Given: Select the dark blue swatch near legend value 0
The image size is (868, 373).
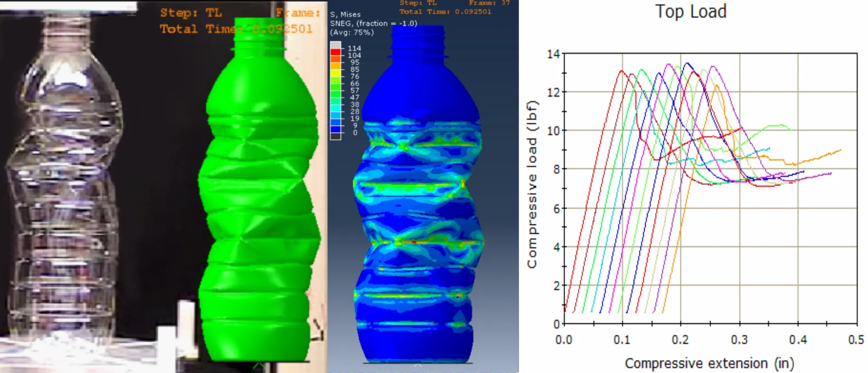Looking at the screenshot, I should pyautogui.click(x=335, y=129).
